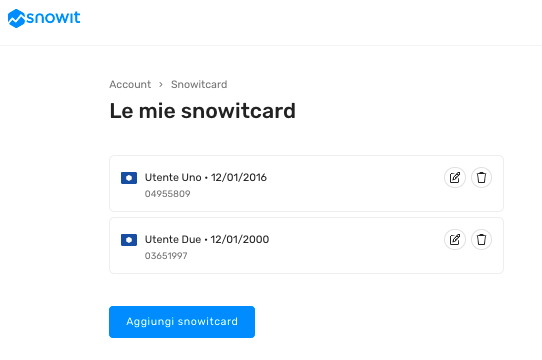This screenshot has width=542, height=360.
Task: Delete the Utente Due snowitcard
Action: click(x=481, y=239)
